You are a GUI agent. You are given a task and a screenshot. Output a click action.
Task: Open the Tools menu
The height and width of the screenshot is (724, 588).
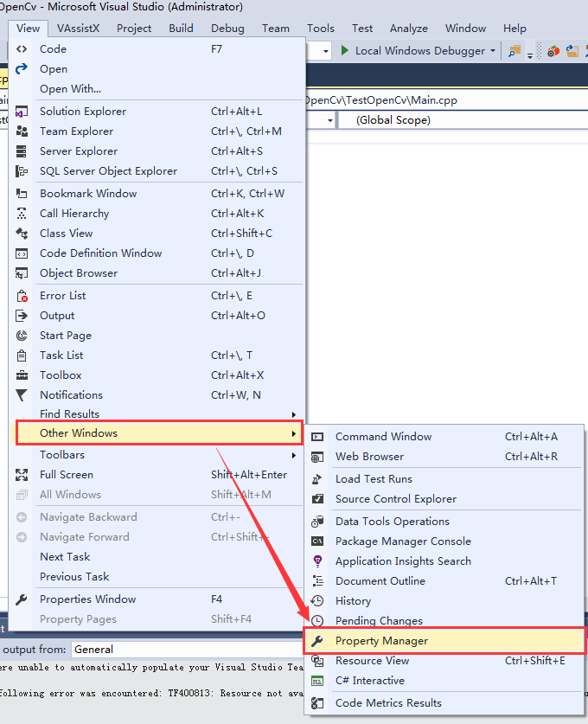pos(320,29)
